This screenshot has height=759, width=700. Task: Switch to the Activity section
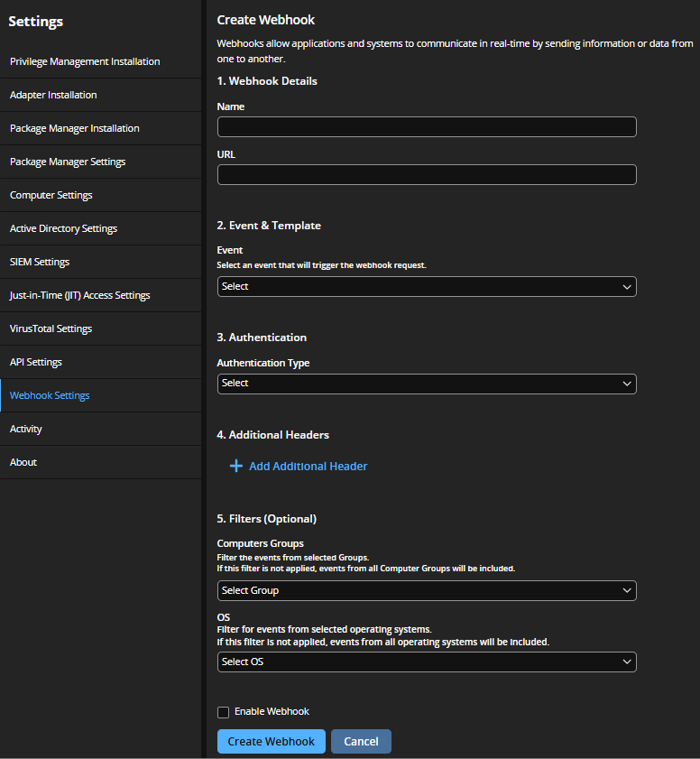point(26,429)
